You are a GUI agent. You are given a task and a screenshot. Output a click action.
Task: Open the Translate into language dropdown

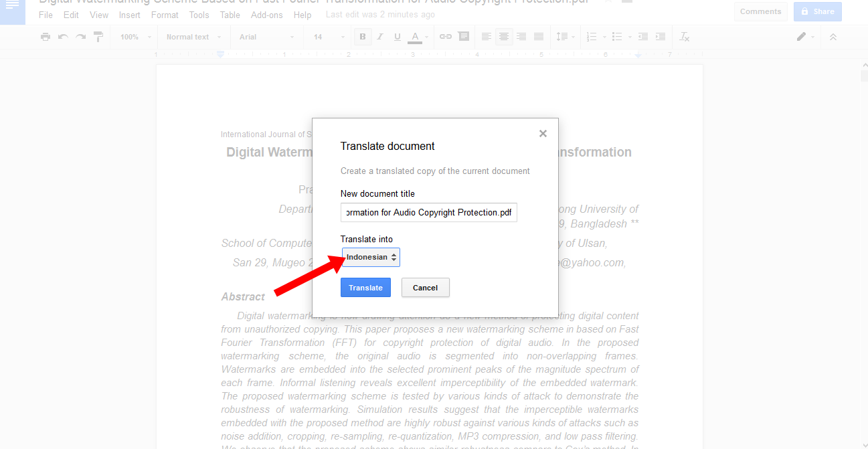pyautogui.click(x=371, y=257)
